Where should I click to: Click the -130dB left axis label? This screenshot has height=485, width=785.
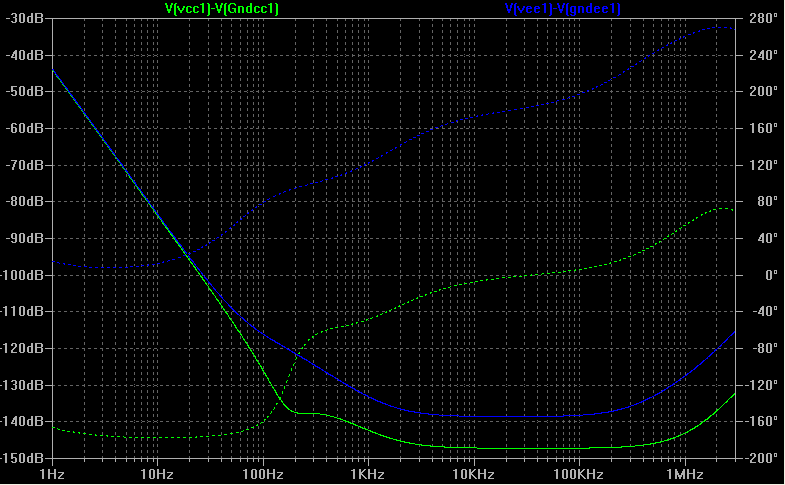coord(23,385)
